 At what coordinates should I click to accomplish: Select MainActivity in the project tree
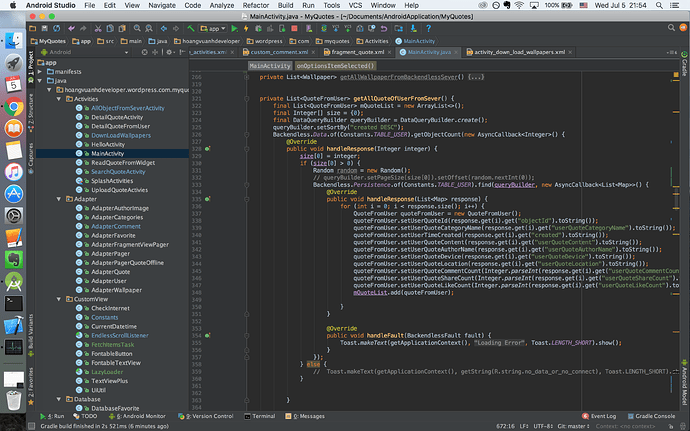107,154
